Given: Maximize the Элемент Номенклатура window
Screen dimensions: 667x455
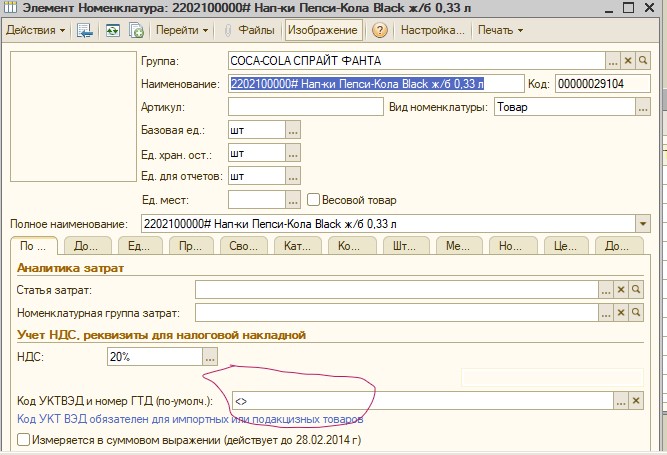Looking at the screenshot, I should (628, 7).
